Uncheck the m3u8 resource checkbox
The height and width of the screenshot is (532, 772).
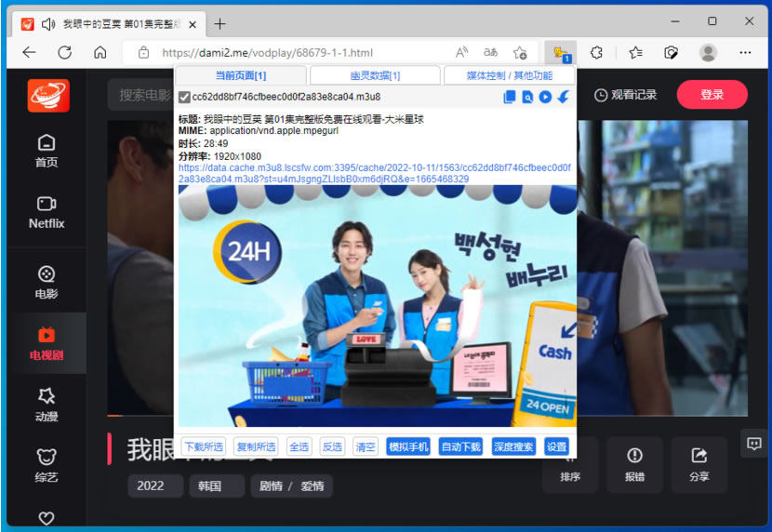[184, 97]
